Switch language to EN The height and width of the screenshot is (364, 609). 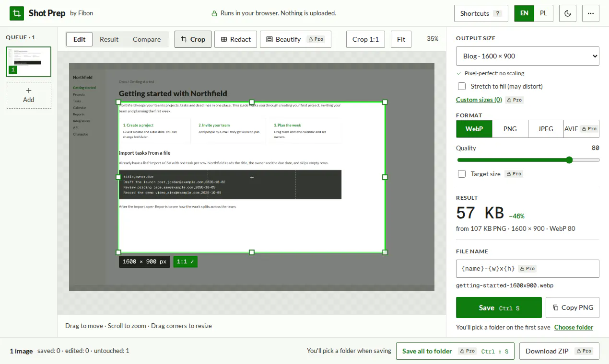[x=524, y=13]
